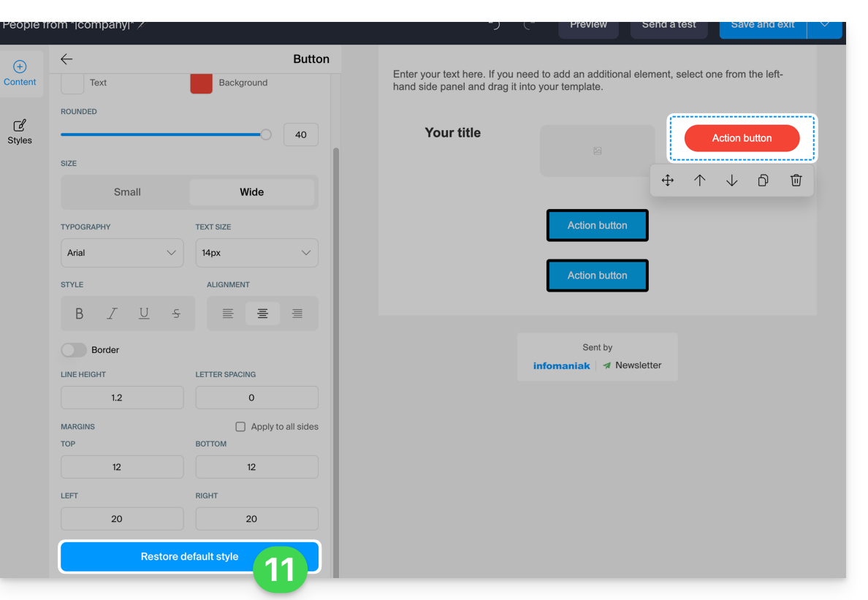Move selected block up

pos(699,181)
